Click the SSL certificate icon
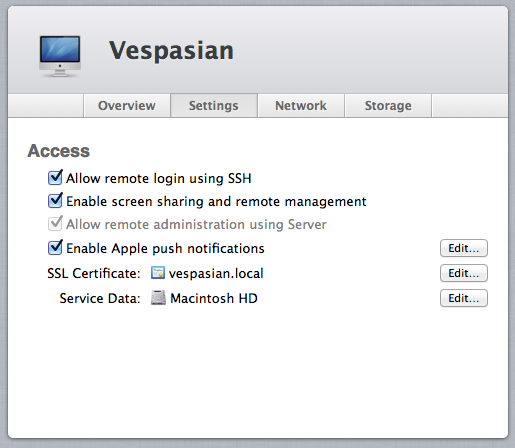Image resolution: width=515 pixels, height=448 pixels. pos(158,273)
